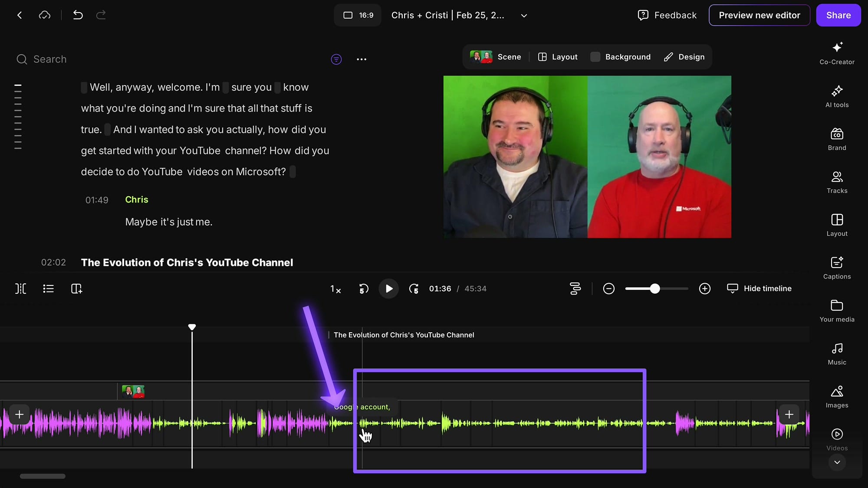Open the Music panel
This screenshot has width=868, height=488.
point(837,352)
